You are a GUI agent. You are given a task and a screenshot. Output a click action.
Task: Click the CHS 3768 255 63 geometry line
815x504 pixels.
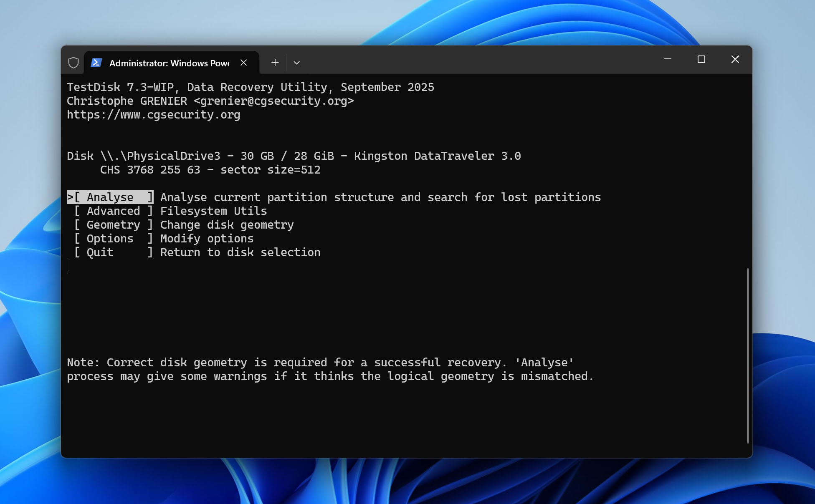[x=210, y=169]
